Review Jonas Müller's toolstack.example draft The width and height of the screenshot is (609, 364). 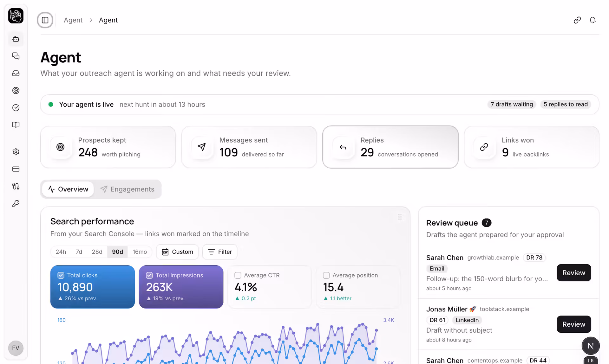click(574, 324)
